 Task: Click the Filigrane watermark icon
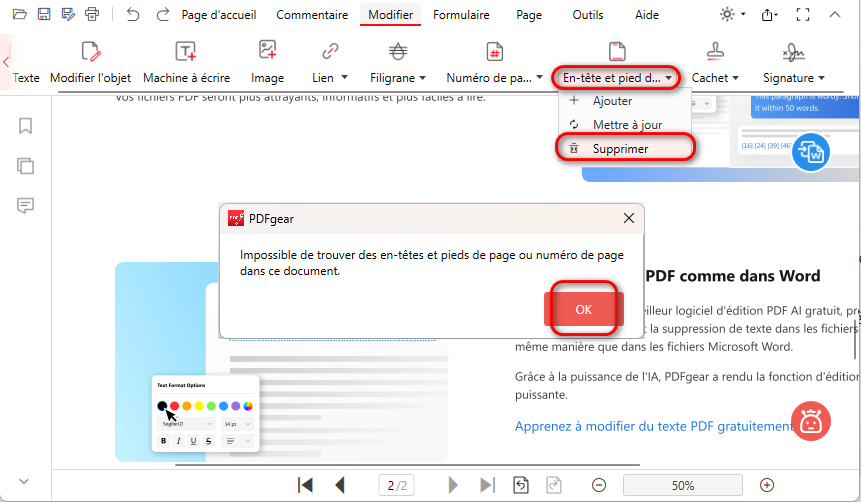point(398,52)
